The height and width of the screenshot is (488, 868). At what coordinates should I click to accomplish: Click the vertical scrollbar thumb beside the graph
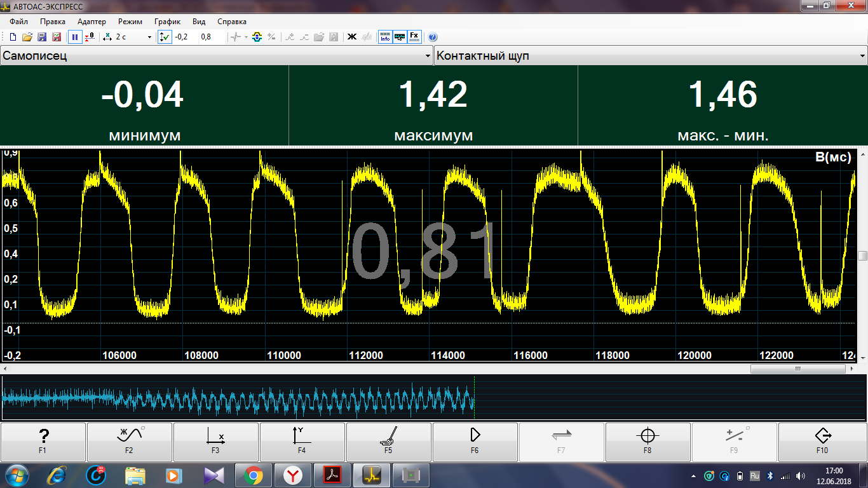pos(862,256)
